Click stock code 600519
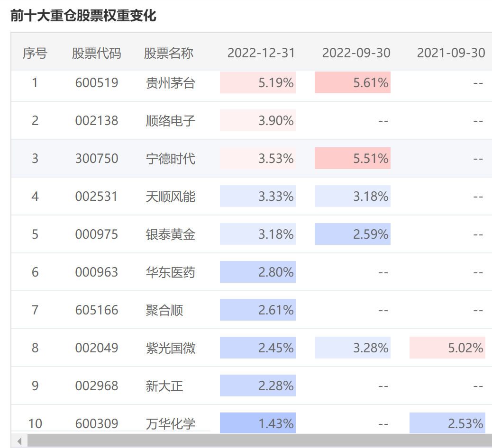This screenshot has height=448, width=492. point(97,83)
